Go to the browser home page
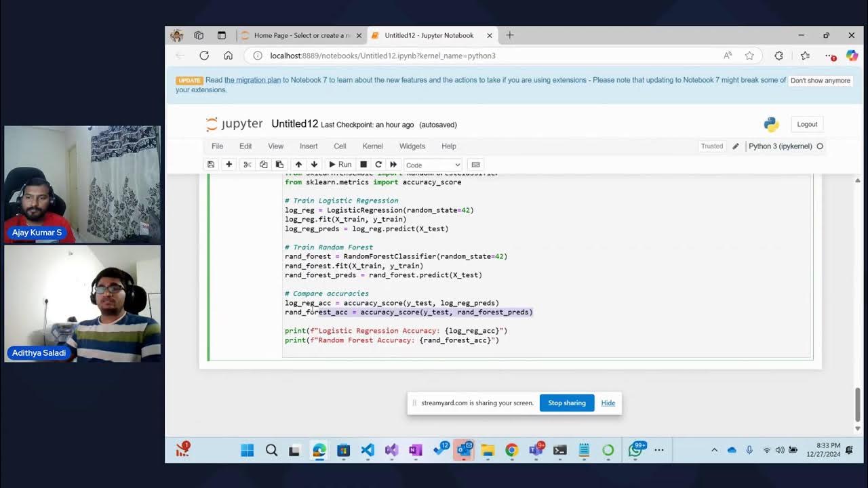This screenshot has width=868, height=488. click(228, 56)
